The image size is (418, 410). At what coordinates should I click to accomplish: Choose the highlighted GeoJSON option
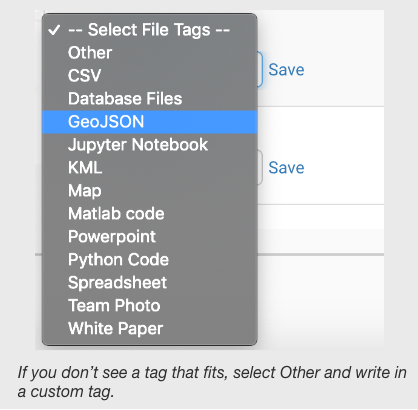(x=149, y=122)
